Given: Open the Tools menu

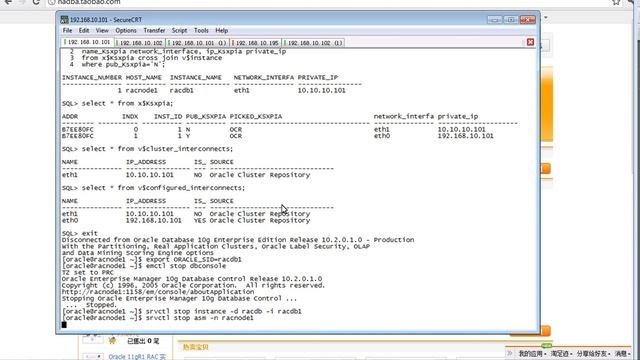Looking at the screenshot, I should point(201,31).
